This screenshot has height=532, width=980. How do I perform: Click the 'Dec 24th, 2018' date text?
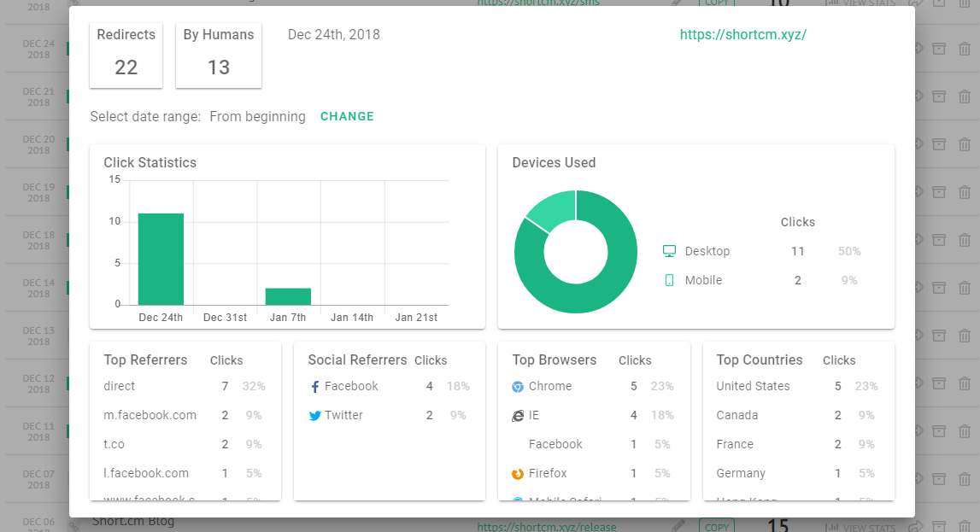(334, 35)
